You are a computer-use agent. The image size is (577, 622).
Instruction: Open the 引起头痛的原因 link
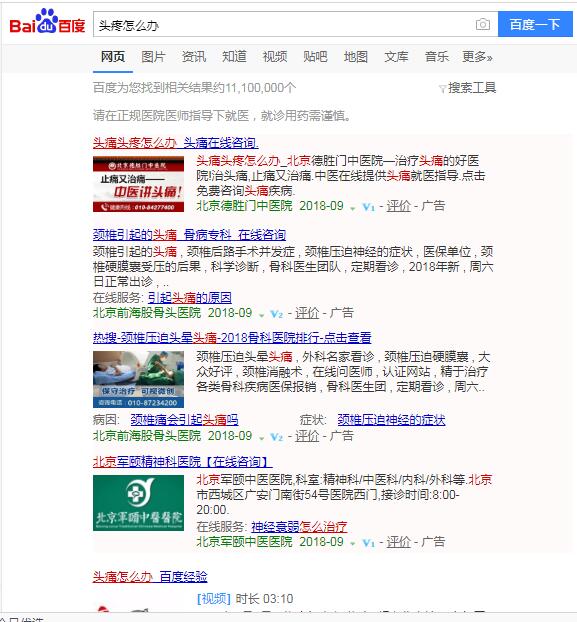tap(190, 298)
